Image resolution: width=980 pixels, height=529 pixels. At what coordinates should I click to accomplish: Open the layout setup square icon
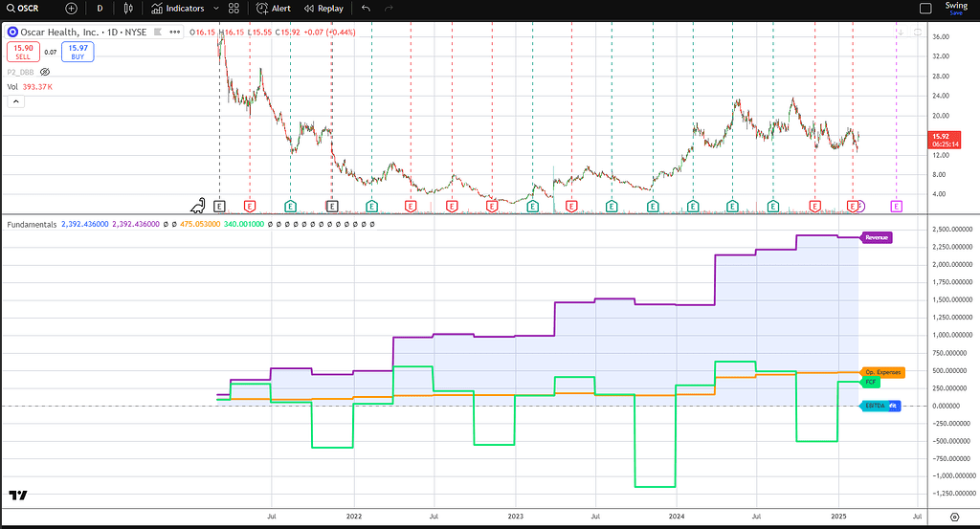pos(924,8)
